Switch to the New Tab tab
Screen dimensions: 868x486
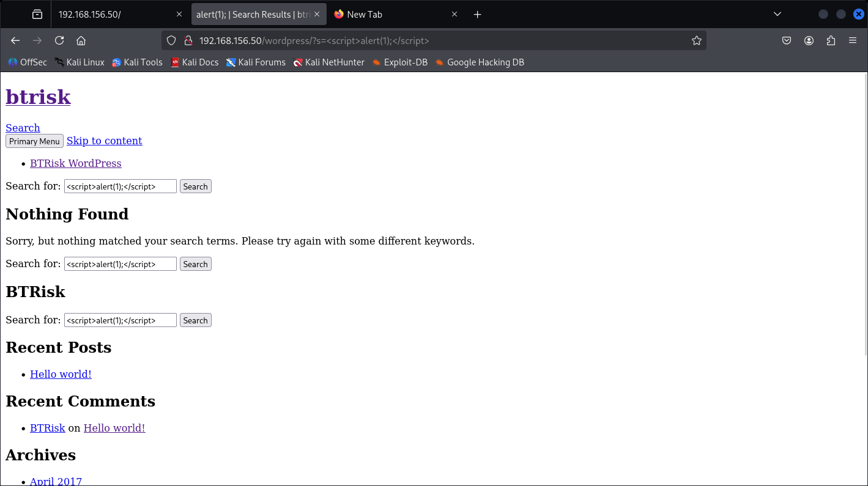click(x=396, y=14)
